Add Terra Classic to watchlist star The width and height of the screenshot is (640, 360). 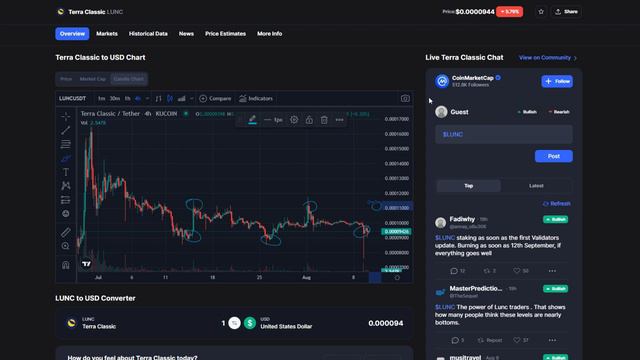tap(541, 12)
